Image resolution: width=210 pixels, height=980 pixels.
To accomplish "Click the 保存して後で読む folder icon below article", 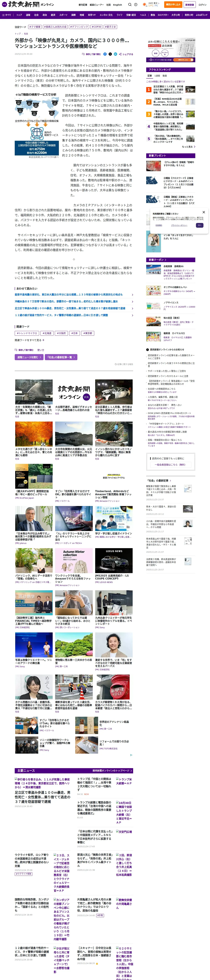I will pos(16,350).
